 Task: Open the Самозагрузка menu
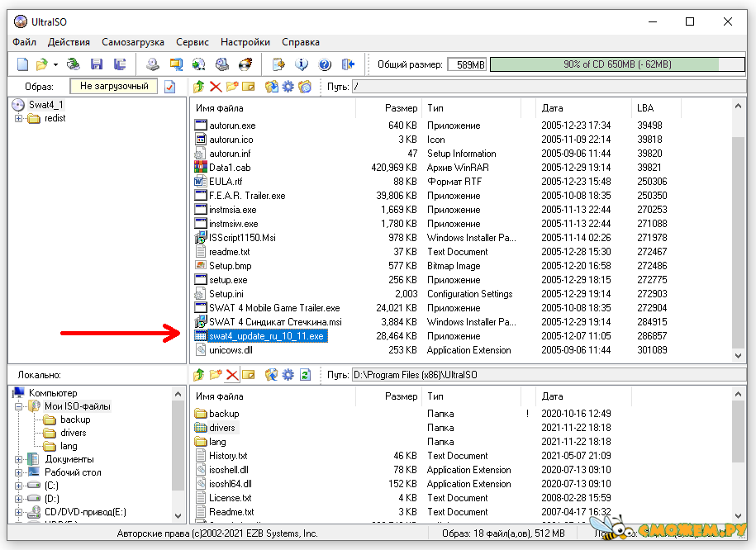[x=133, y=42]
